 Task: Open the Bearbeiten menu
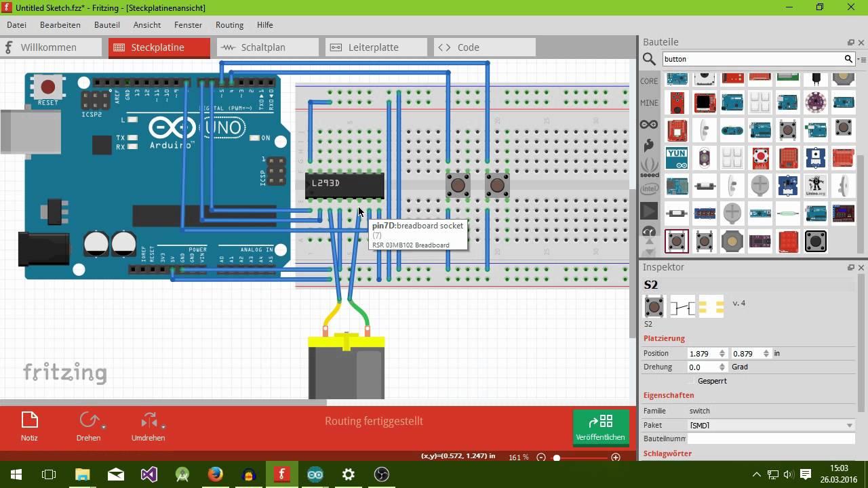(x=60, y=24)
